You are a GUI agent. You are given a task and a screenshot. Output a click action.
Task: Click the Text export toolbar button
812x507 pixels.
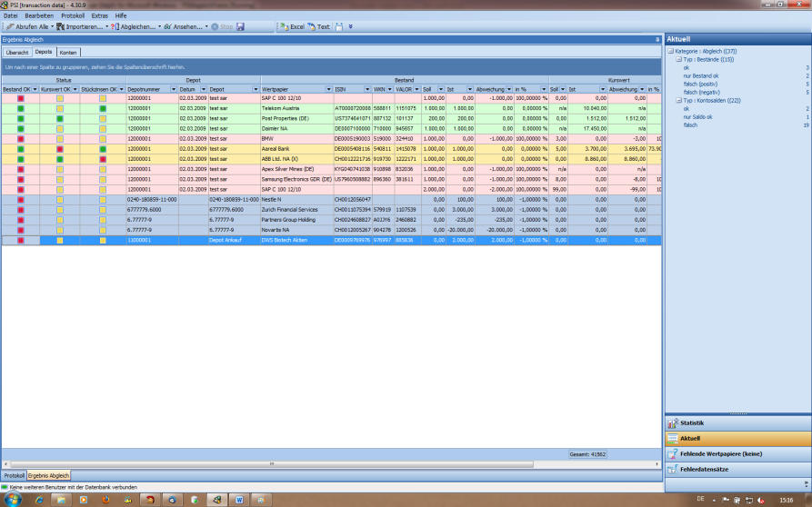[319, 26]
